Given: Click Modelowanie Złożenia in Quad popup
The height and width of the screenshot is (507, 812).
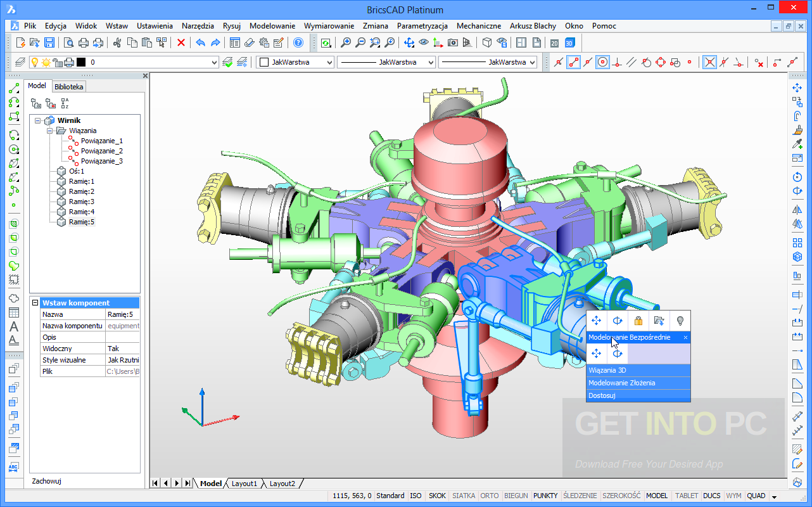Looking at the screenshot, I should point(638,383).
